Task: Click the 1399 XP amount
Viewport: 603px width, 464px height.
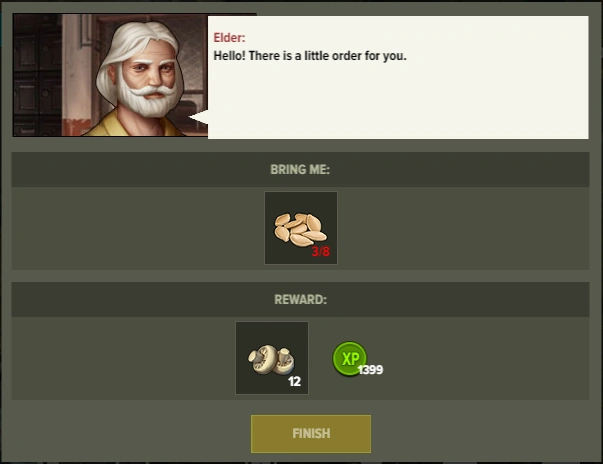Action: click(x=370, y=369)
